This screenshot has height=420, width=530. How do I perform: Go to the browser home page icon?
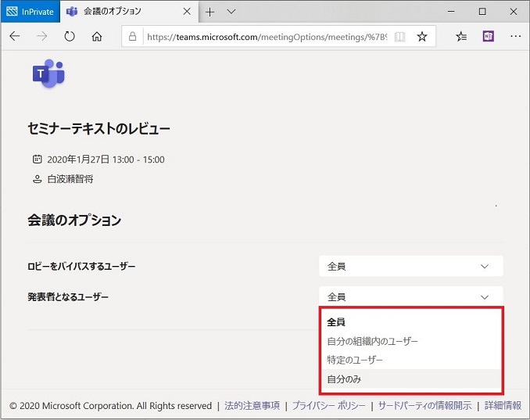coord(96,37)
